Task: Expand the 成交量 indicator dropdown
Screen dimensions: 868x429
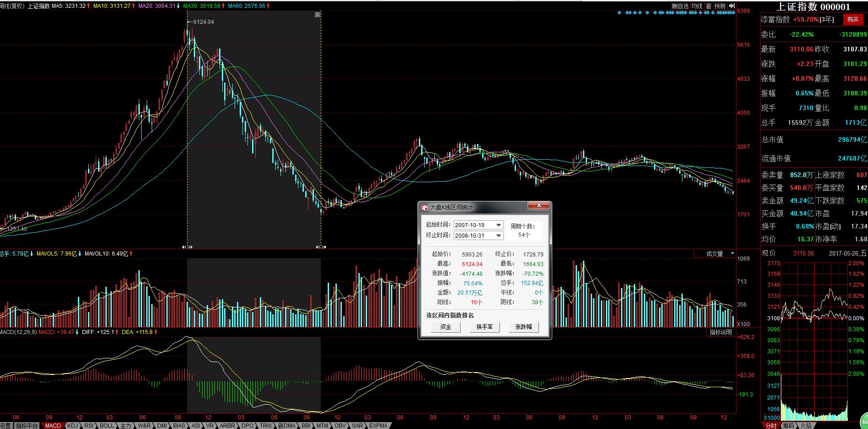Action: click(x=732, y=254)
